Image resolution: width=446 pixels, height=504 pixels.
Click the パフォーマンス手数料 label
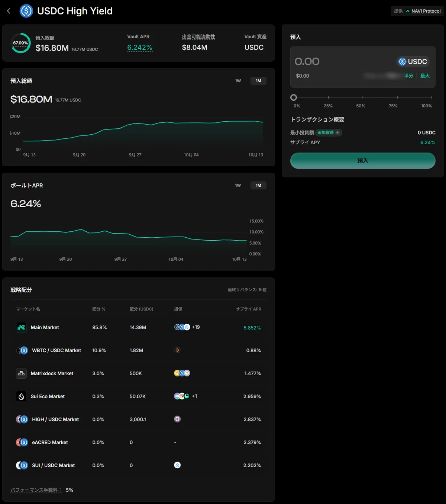point(36,490)
